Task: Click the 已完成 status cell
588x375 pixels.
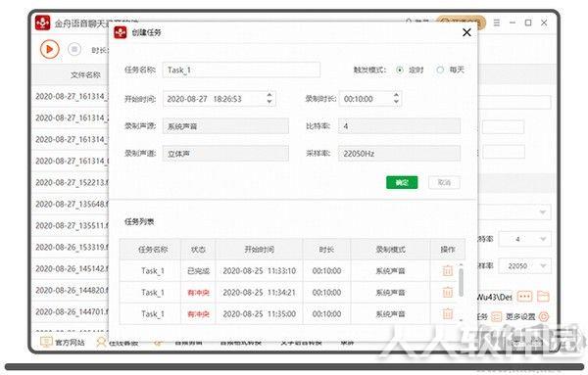Action: 198,271
